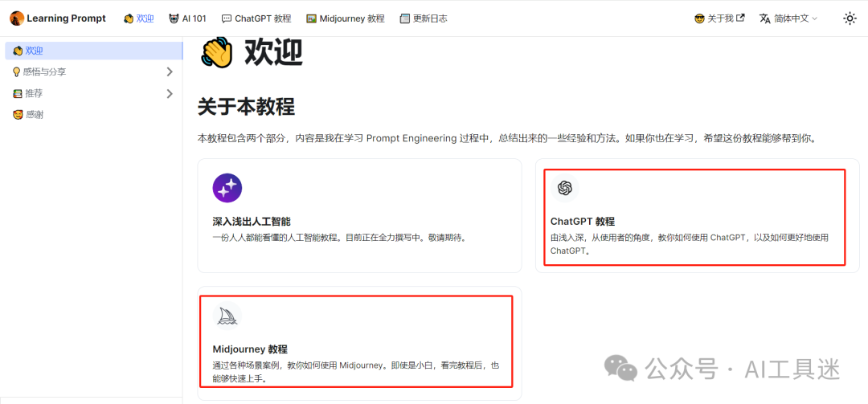The height and width of the screenshot is (404, 868).
Task: Open the Midjourney 教程 card title
Action: pos(250,349)
